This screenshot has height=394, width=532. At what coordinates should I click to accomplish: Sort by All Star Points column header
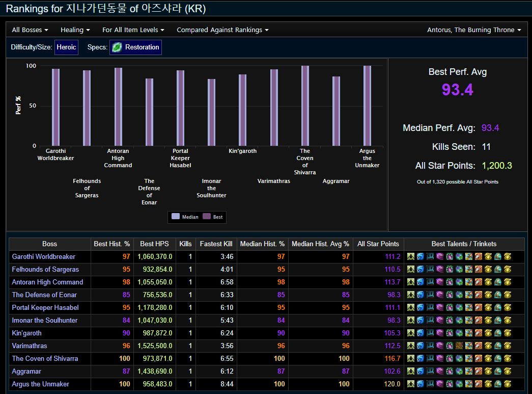[378, 244]
